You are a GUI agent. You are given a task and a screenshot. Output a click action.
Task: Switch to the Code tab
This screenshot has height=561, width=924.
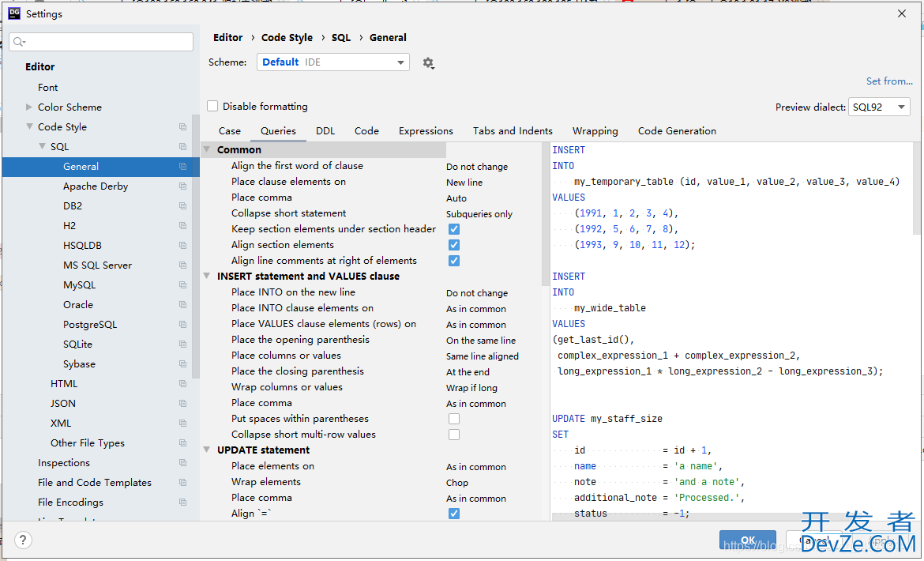click(366, 131)
